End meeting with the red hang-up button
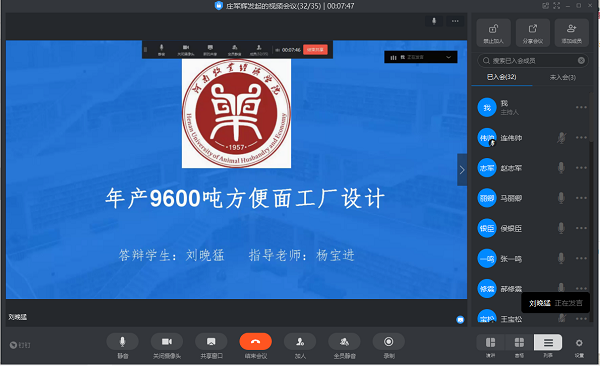600x366 pixels. [x=256, y=342]
